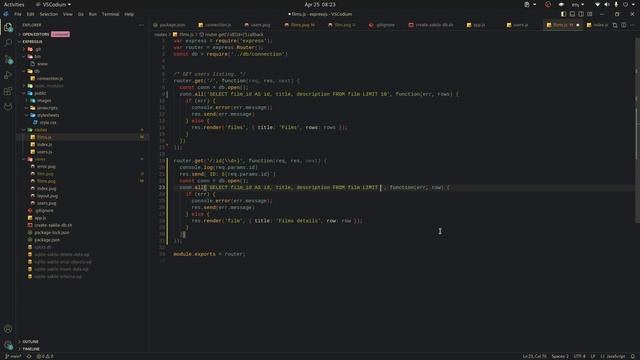640x360 pixels.
Task: Toggle secondary side bar layout icon
Action: click(581, 14)
